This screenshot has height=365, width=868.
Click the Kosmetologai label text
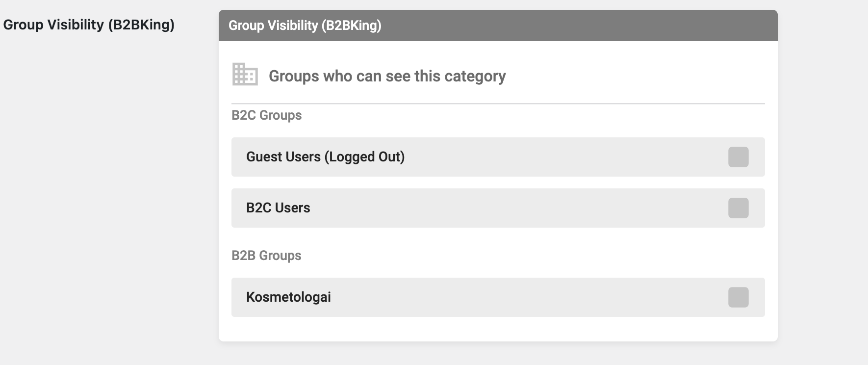[x=288, y=297]
